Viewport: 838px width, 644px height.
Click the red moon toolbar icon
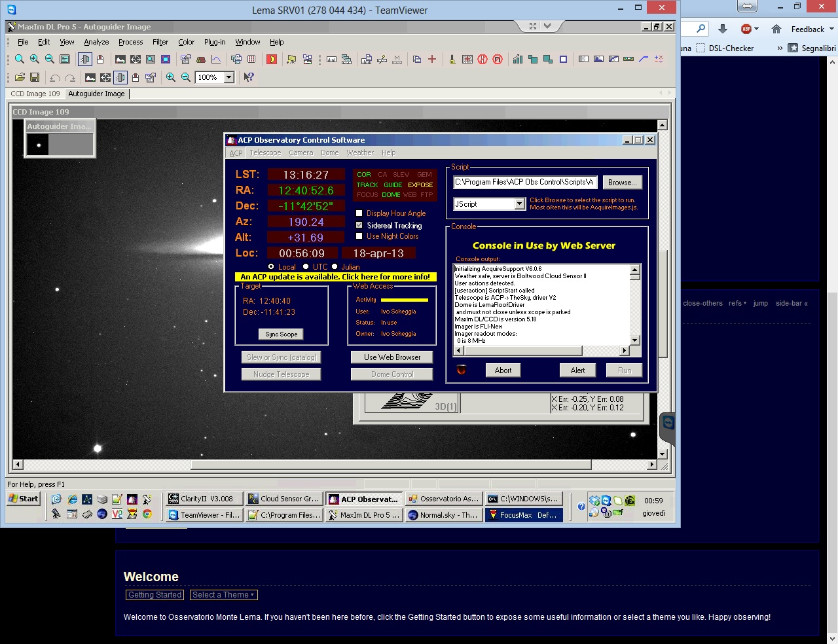click(x=272, y=60)
